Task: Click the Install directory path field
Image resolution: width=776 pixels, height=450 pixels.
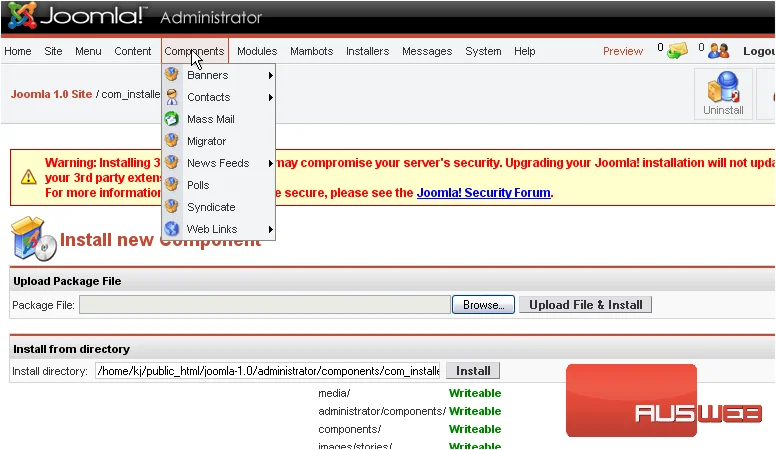Action: tap(268, 371)
